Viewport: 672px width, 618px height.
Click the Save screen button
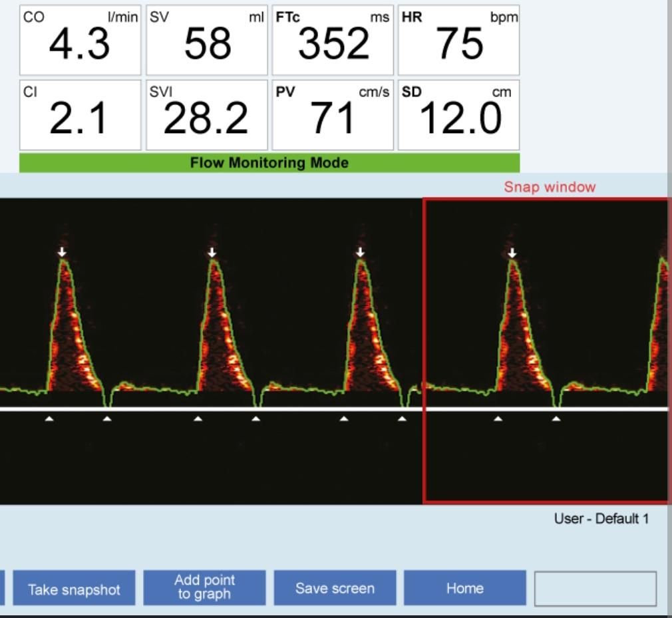click(335, 588)
